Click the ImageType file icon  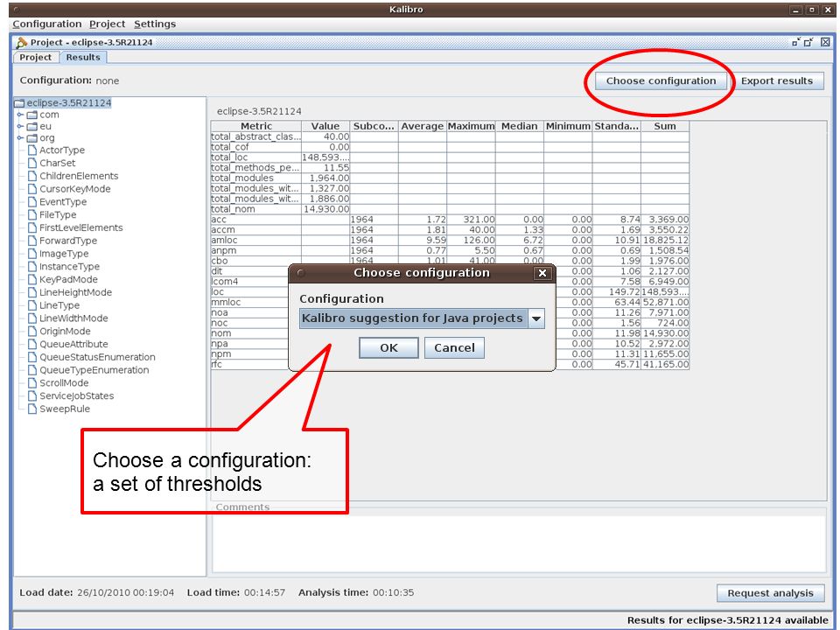[32, 254]
